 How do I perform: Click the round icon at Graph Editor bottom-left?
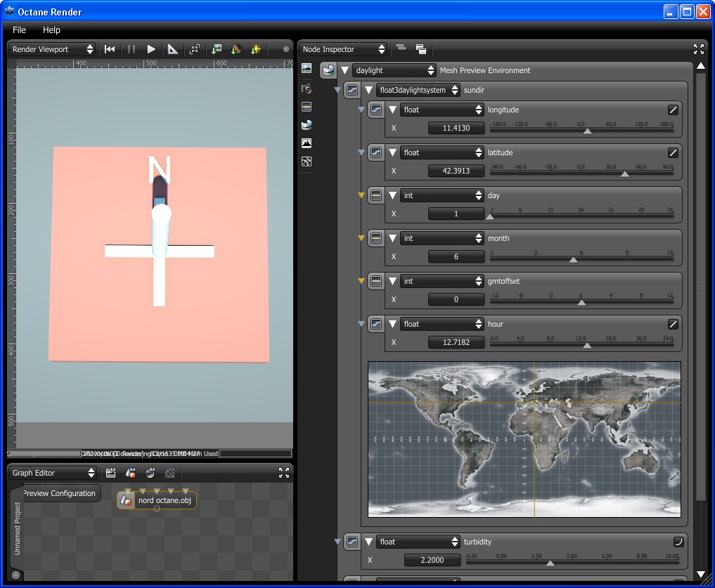click(15, 575)
